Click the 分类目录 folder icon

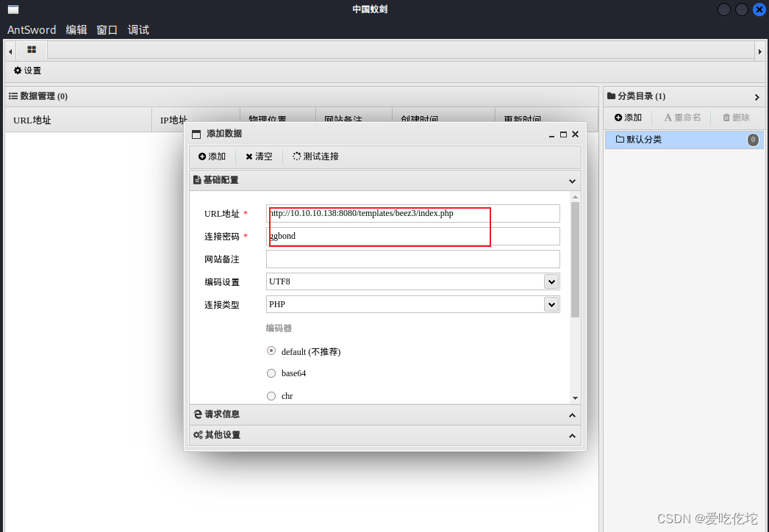coord(611,96)
